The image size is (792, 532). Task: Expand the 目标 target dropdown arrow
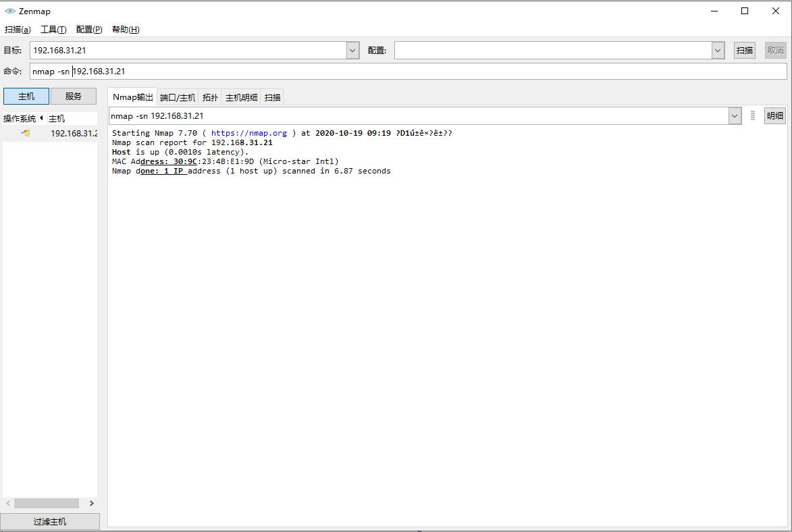pos(352,50)
